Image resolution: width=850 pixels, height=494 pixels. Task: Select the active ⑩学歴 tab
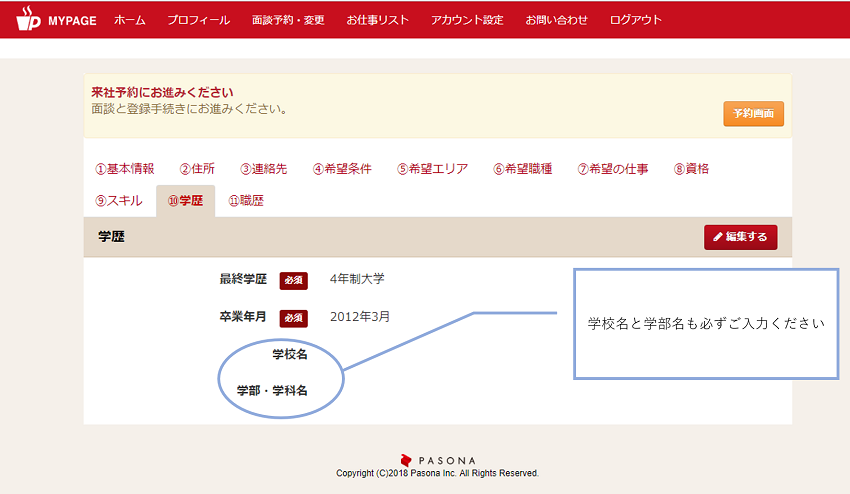pos(185,201)
